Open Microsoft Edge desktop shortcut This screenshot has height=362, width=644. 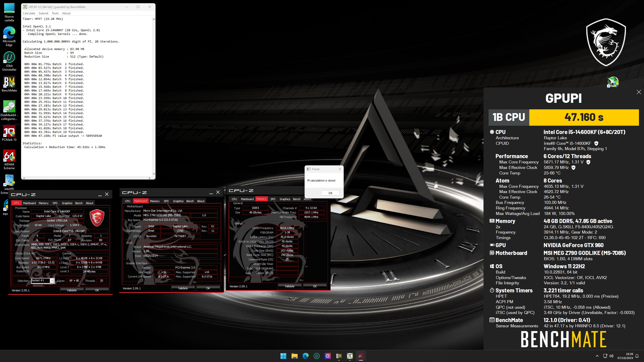point(9,37)
